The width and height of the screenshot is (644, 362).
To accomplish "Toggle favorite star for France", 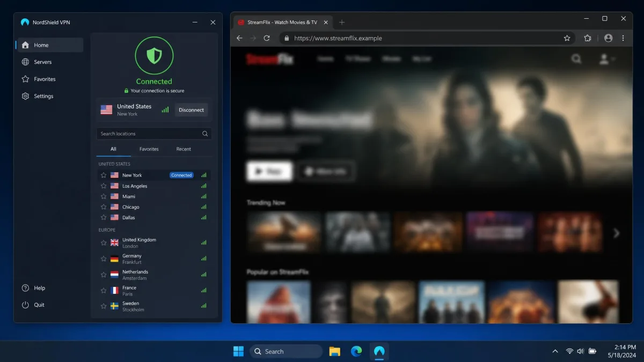I will pyautogui.click(x=104, y=291).
